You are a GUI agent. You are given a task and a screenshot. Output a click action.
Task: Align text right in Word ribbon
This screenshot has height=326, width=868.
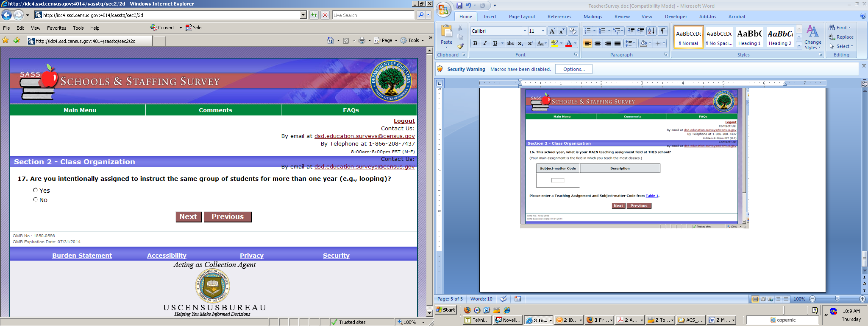point(608,43)
